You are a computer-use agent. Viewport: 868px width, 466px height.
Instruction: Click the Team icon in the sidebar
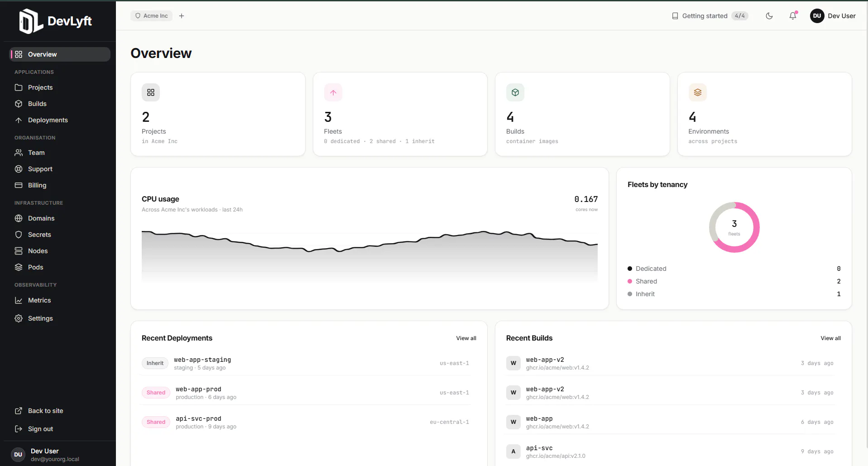pos(19,153)
